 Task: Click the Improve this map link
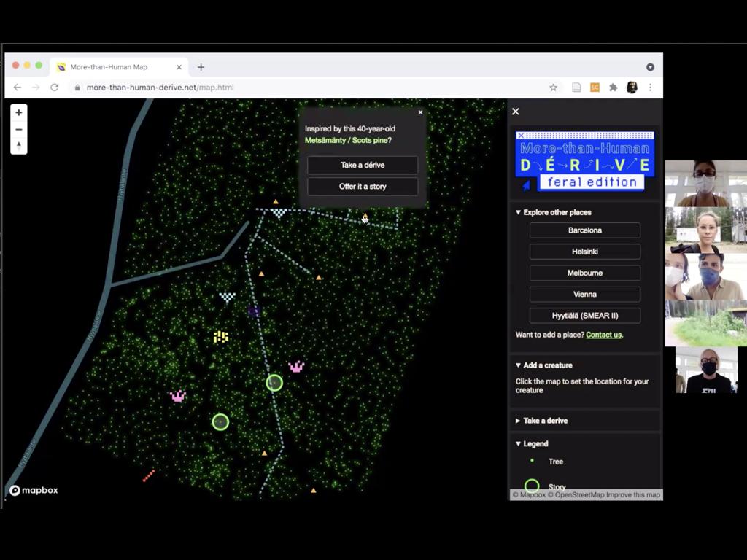tap(633, 495)
